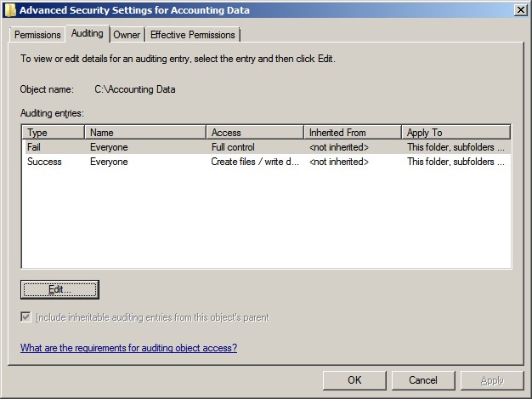This screenshot has width=532, height=399.
Task: Sort entries by Name column header
Action: coord(145,133)
